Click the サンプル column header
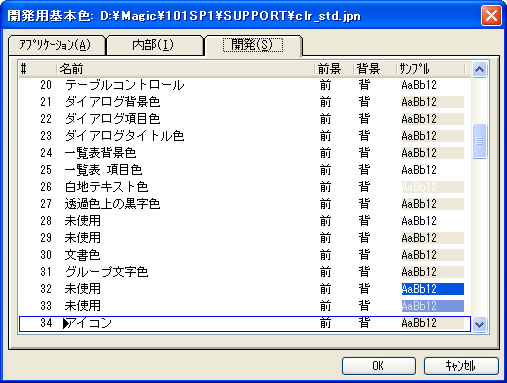The image size is (507, 383). pos(431,69)
